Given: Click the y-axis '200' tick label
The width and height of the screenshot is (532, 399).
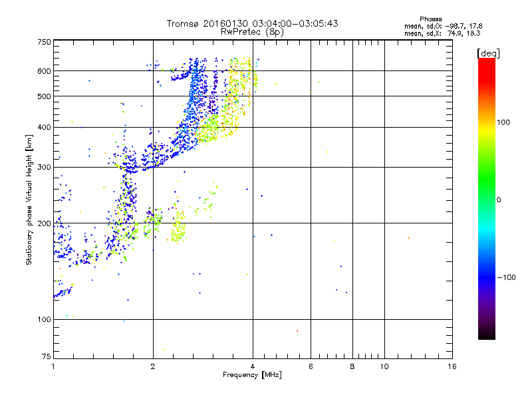Looking at the screenshot, I should tap(44, 223).
